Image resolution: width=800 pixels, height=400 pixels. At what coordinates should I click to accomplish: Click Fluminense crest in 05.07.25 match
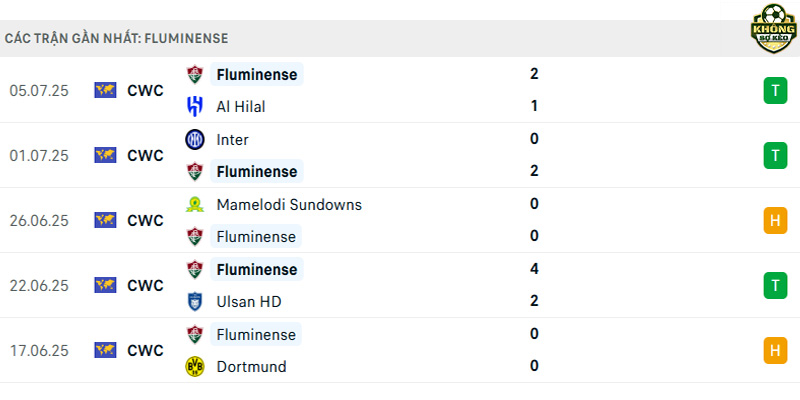(195, 74)
